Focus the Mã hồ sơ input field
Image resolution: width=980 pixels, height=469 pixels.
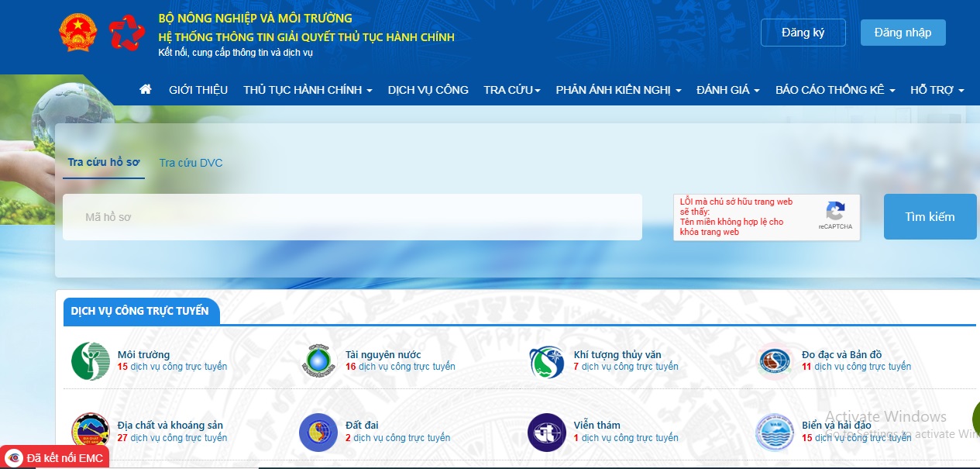tap(352, 217)
